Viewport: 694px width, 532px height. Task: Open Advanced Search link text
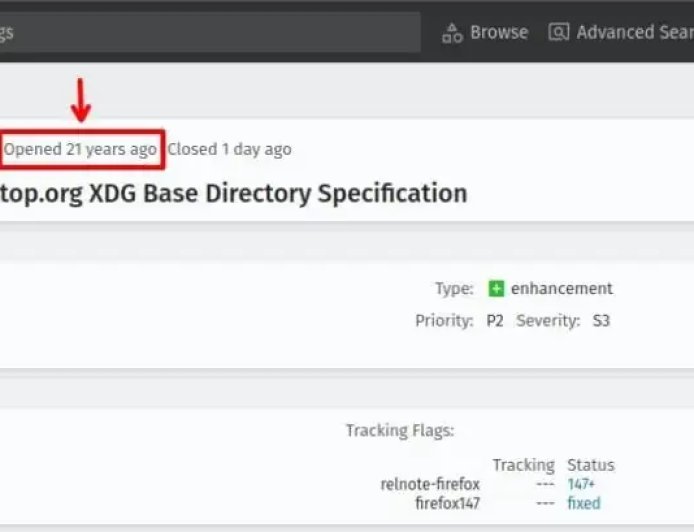pos(635,32)
